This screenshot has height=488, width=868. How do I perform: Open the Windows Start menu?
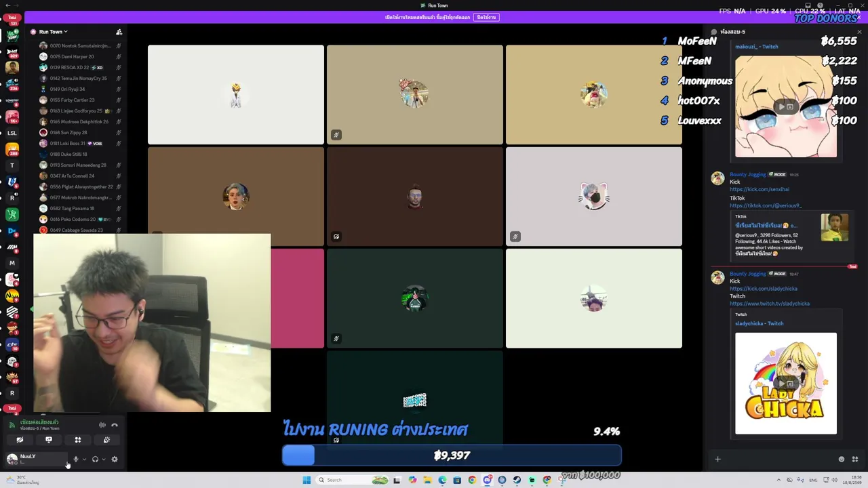coord(307,480)
